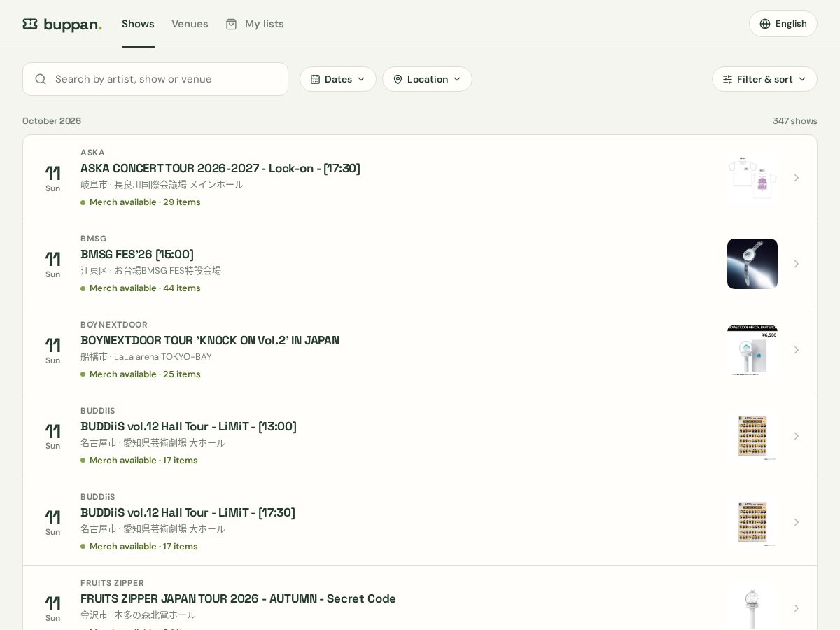Click '岐阜市 · 長良川国際会議場 メインホール' venue text
This screenshot has width=840, height=630.
click(x=162, y=185)
